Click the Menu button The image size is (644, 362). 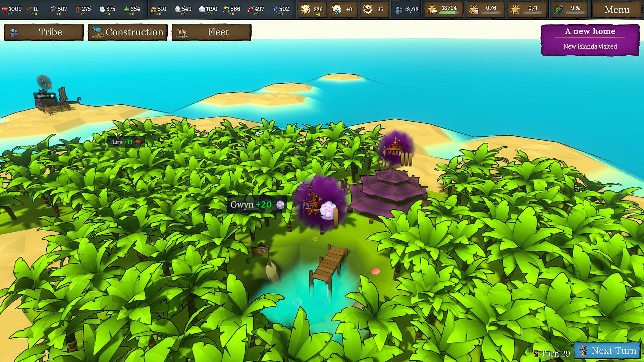coord(616,10)
